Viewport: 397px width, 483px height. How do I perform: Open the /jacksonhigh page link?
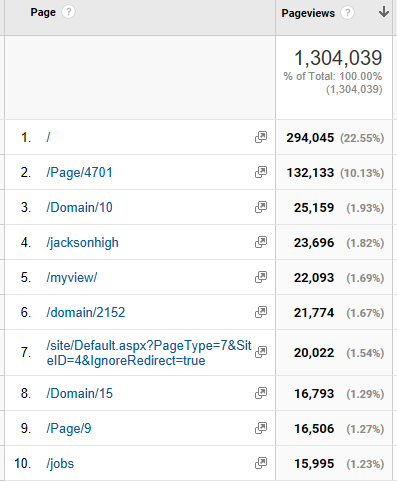click(x=82, y=243)
